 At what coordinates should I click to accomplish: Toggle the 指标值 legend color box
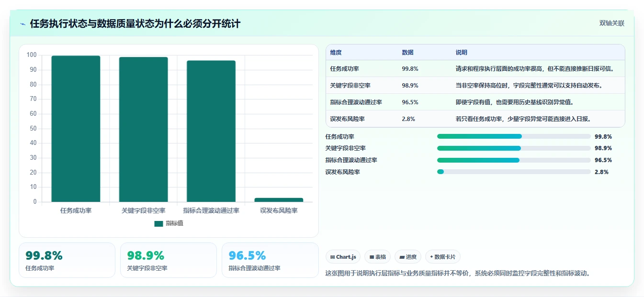(159, 223)
